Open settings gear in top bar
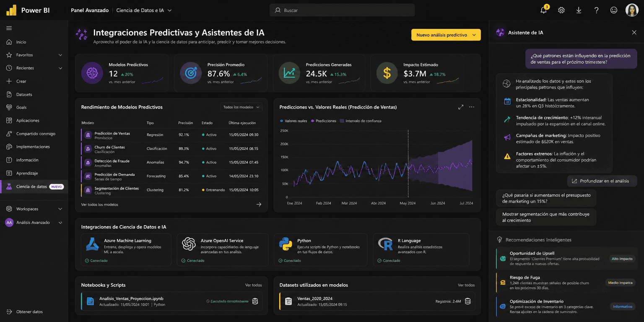This screenshot has width=644, height=322. [x=561, y=10]
